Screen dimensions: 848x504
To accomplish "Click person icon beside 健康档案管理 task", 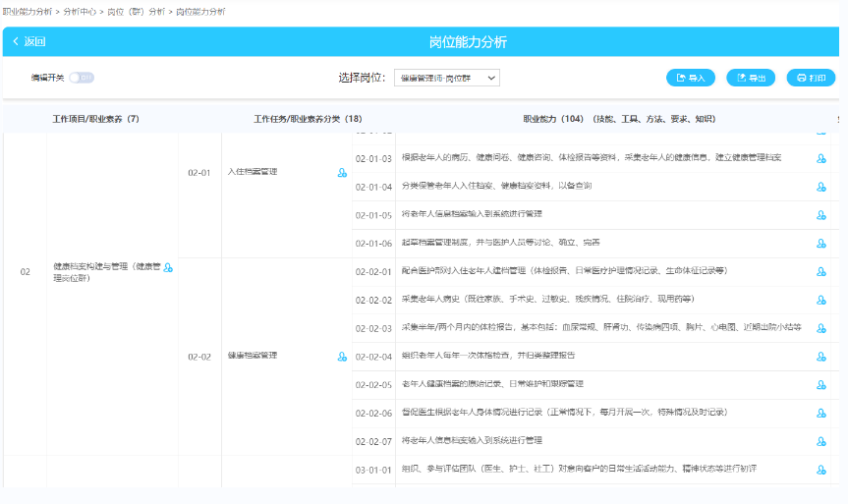I will coord(342,357).
